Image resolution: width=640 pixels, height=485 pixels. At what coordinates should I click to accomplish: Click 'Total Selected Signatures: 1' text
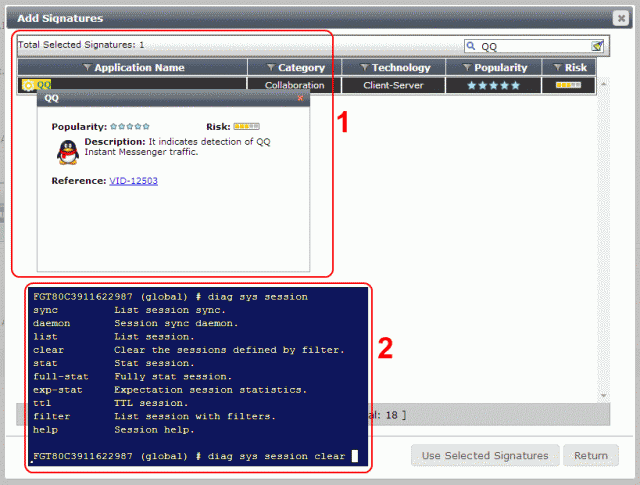click(x=81, y=44)
